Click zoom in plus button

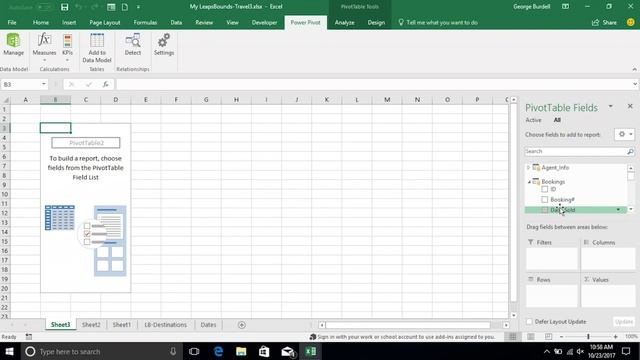(615, 336)
